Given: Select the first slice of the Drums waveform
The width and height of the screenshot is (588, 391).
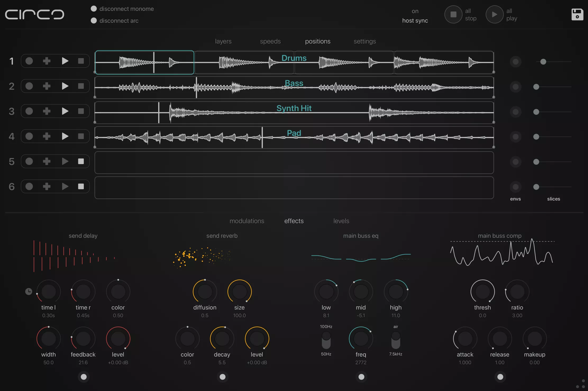Looking at the screenshot, I should [x=144, y=62].
